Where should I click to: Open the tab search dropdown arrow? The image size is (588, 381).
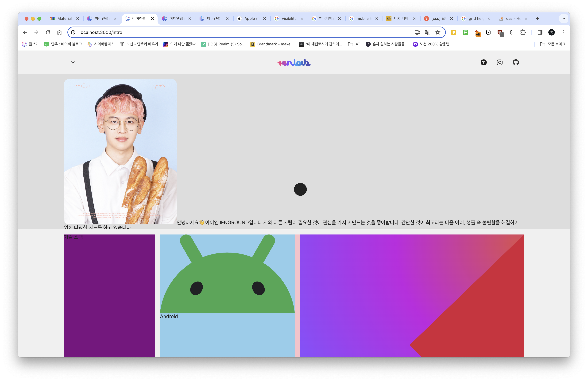pyautogui.click(x=564, y=19)
